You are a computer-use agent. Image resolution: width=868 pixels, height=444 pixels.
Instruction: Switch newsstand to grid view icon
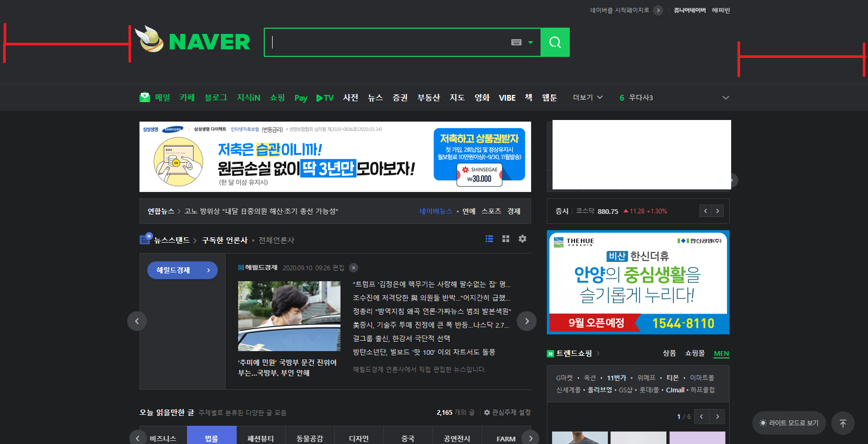coord(506,238)
